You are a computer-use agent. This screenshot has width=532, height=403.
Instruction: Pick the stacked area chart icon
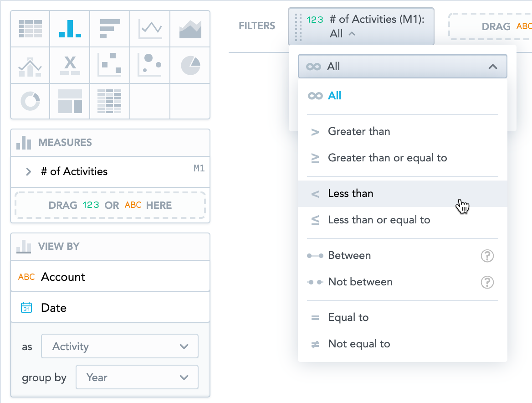pyautogui.click(x=190, y=29)
